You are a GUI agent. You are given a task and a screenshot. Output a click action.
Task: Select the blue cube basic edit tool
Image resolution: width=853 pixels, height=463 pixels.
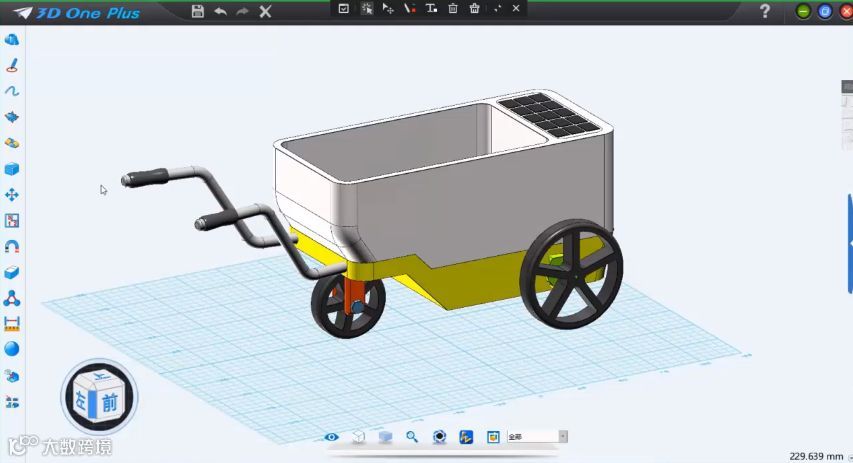coord(11,169)
